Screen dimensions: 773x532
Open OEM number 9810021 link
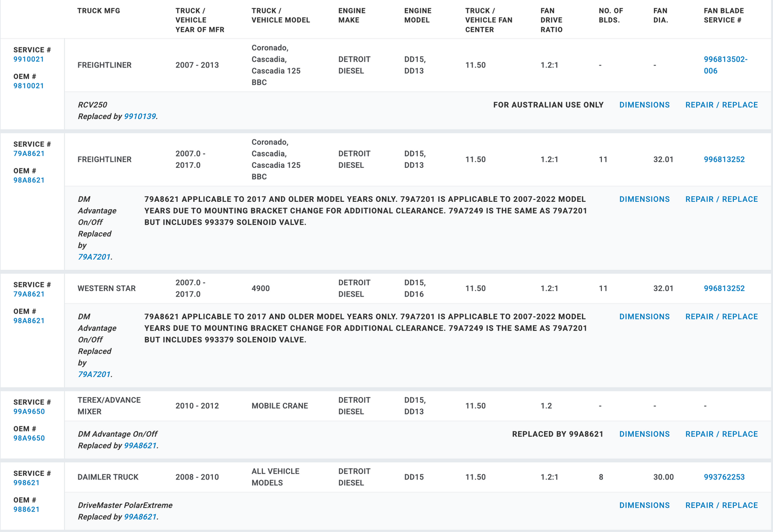[x=28, y=86]
